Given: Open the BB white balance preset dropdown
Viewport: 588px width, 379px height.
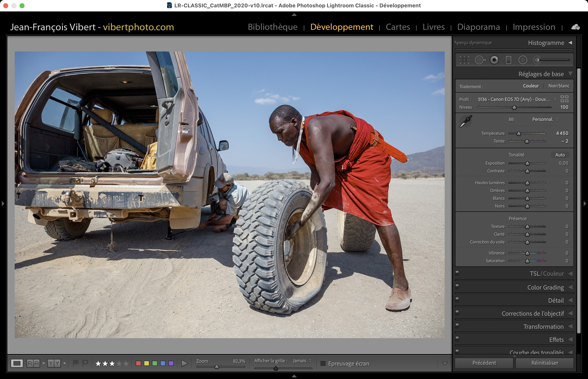Looking at the screenshot, I should click(545, 119).
